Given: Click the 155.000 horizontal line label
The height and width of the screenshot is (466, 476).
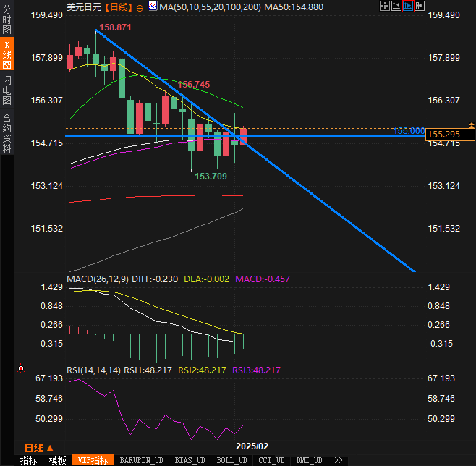Looking at the screenshot, I should 409,131.
